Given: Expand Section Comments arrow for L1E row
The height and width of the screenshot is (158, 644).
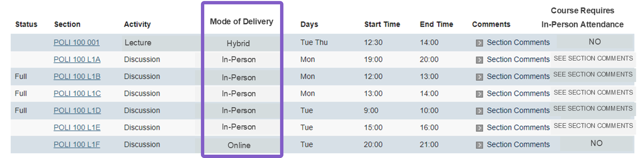Looking at the screenshot, I should click(x=479, y=128).
